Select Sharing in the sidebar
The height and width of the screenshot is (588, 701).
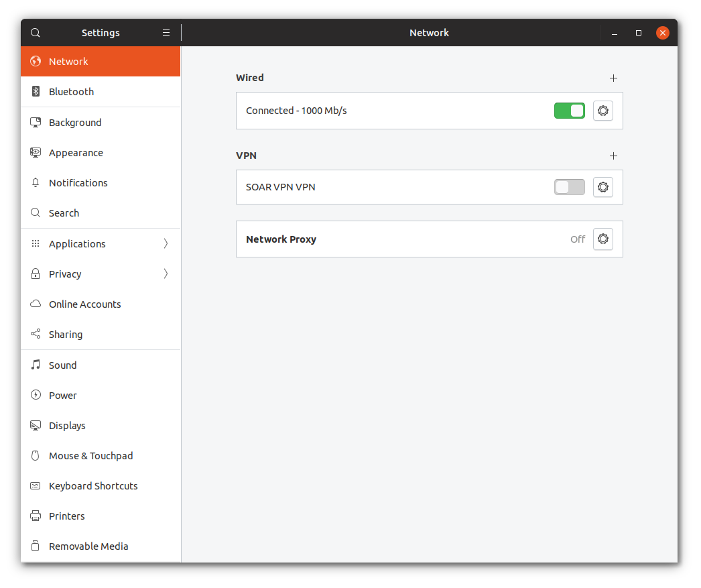[101, 334]
